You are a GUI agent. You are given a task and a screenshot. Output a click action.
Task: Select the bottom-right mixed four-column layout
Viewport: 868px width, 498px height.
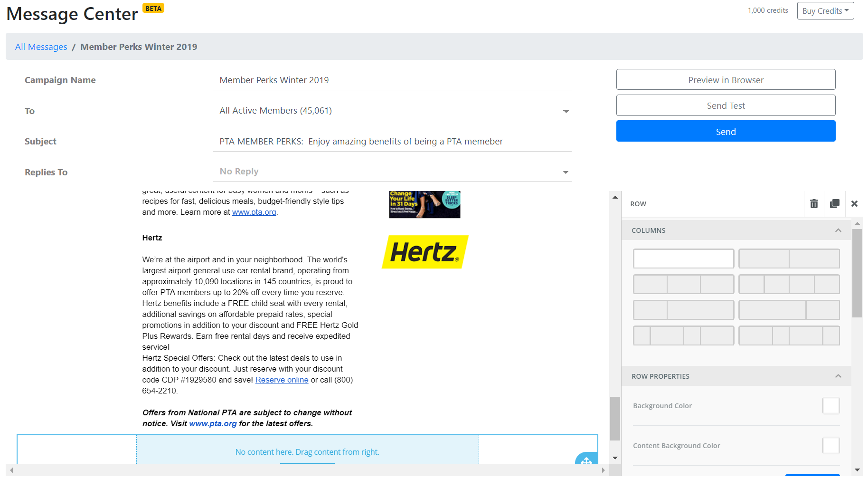(x=789, y=335)
